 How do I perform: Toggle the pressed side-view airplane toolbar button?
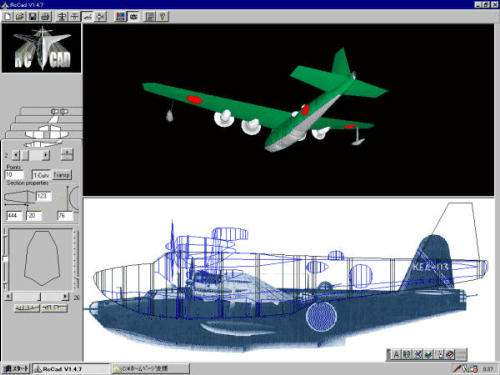pos(87,16)
